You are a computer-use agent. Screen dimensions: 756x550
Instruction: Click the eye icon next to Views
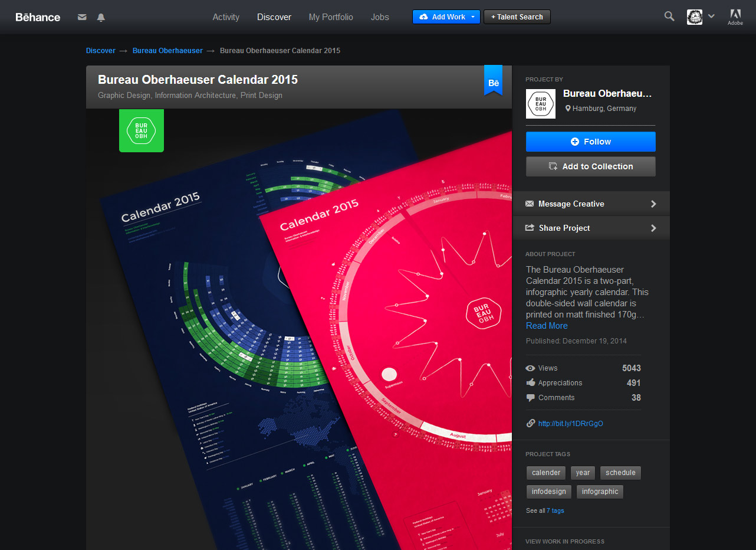[530, 368]
